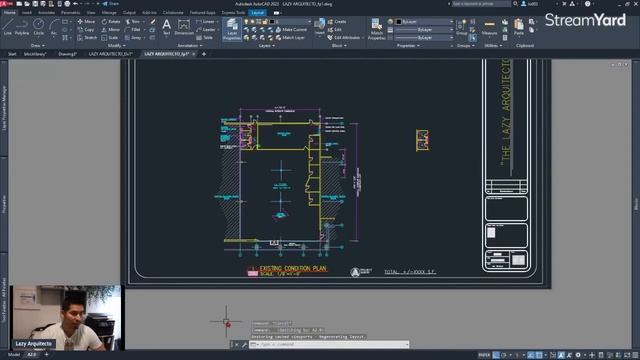640x360 pixels.
Task: Click the Table tool
Action: click(x=204, y=38)
